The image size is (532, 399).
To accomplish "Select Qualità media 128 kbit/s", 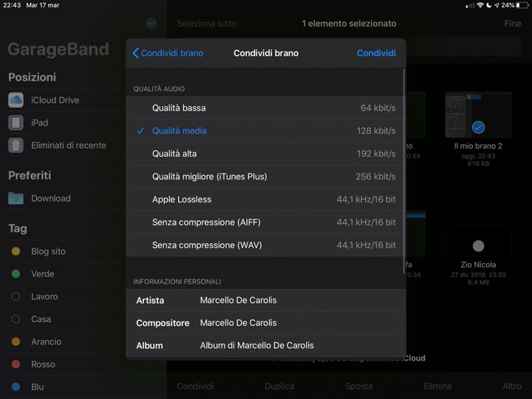I will click(x=266, y=131).
